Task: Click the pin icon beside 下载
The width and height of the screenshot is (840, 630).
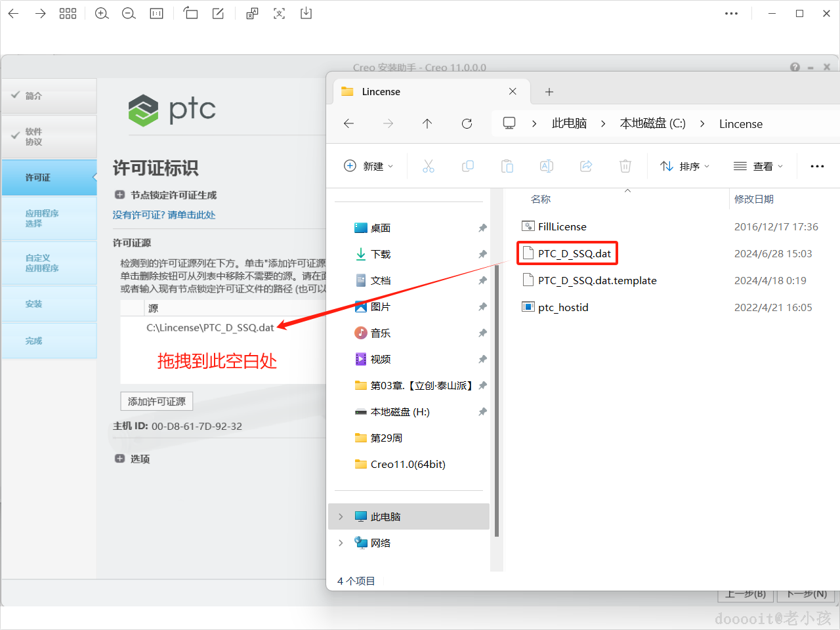Action: pyautogui.click(x=482, y=254)
